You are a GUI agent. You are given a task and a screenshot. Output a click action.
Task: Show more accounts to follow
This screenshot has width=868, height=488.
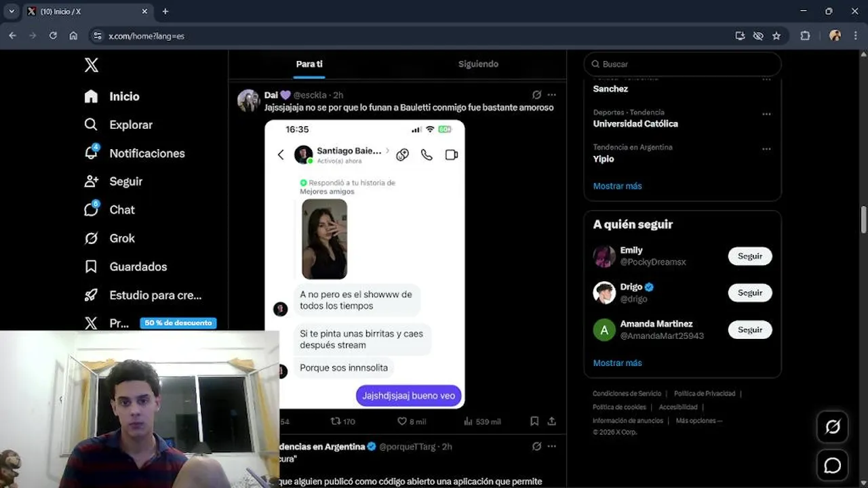[x=617, y=363]
